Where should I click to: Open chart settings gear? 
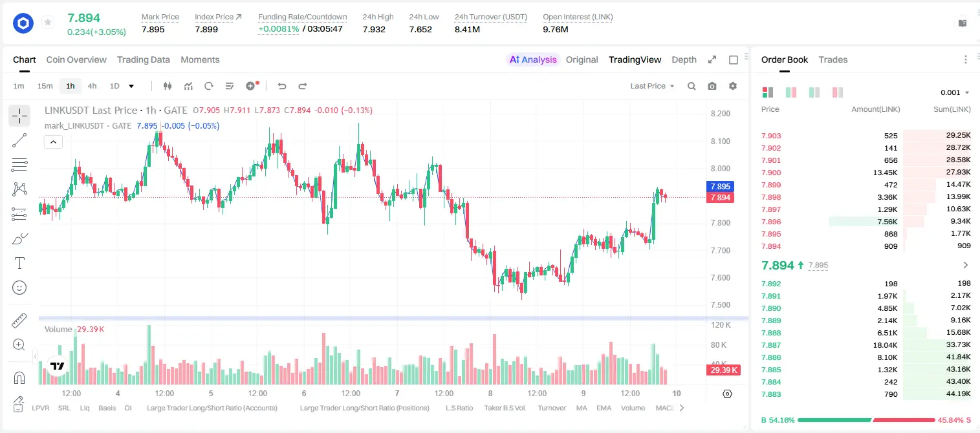click(733, 86)
